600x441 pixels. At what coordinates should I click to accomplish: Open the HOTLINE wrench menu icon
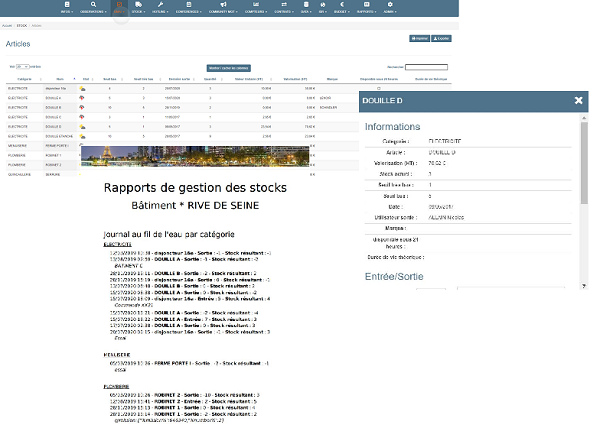click(x=160, y=5)
